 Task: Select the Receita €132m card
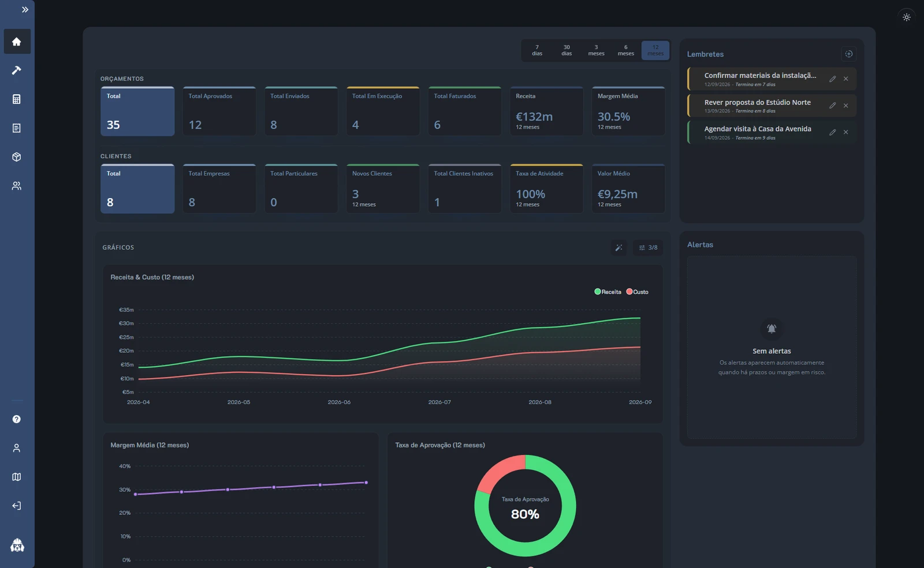pyautogui.click(x=546, y=111)
